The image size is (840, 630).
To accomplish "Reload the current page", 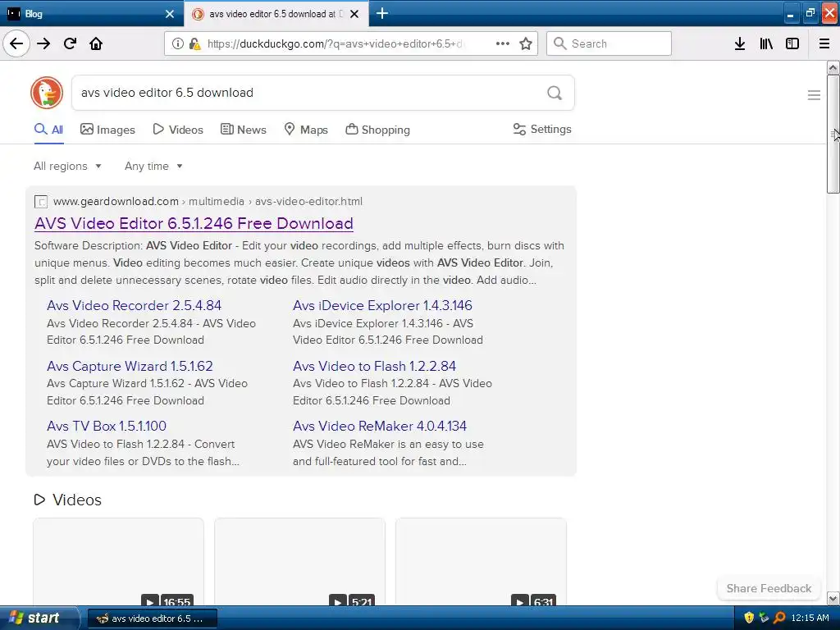I will tap(70, 43).
